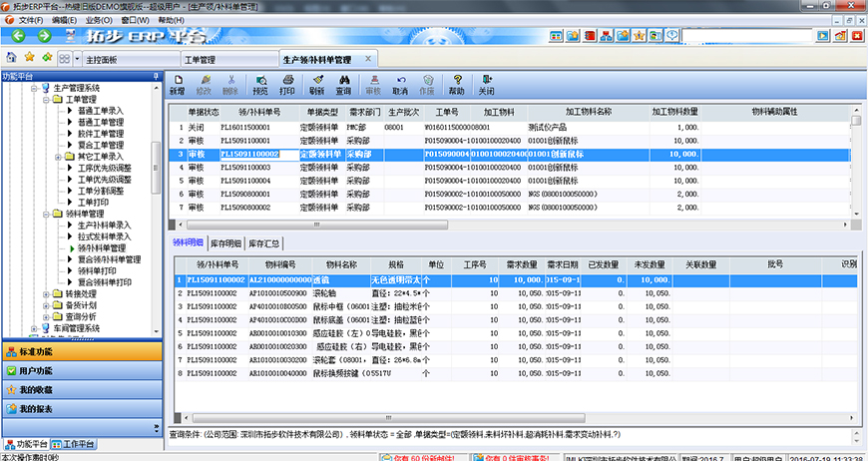868x461 pixels.
Task: Click the 打印 (Print) toolbar icon
Action: pos(287,85)
